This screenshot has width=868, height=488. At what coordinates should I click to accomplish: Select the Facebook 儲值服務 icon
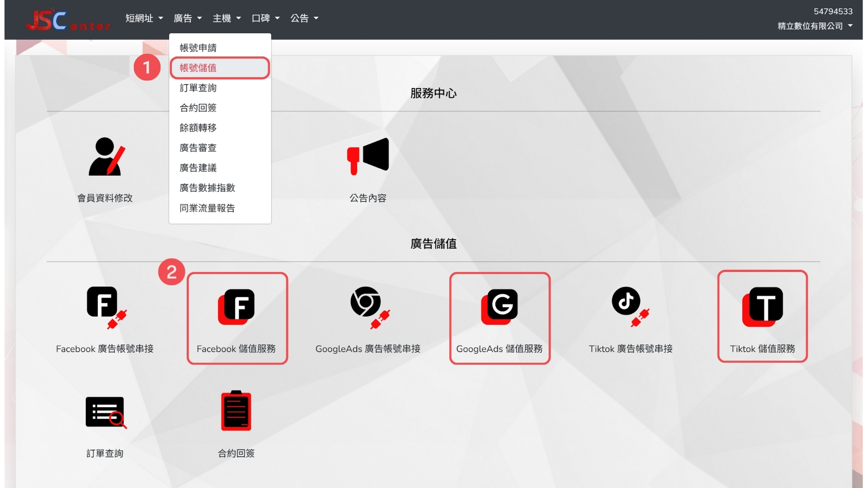click(x=237, y=307)
